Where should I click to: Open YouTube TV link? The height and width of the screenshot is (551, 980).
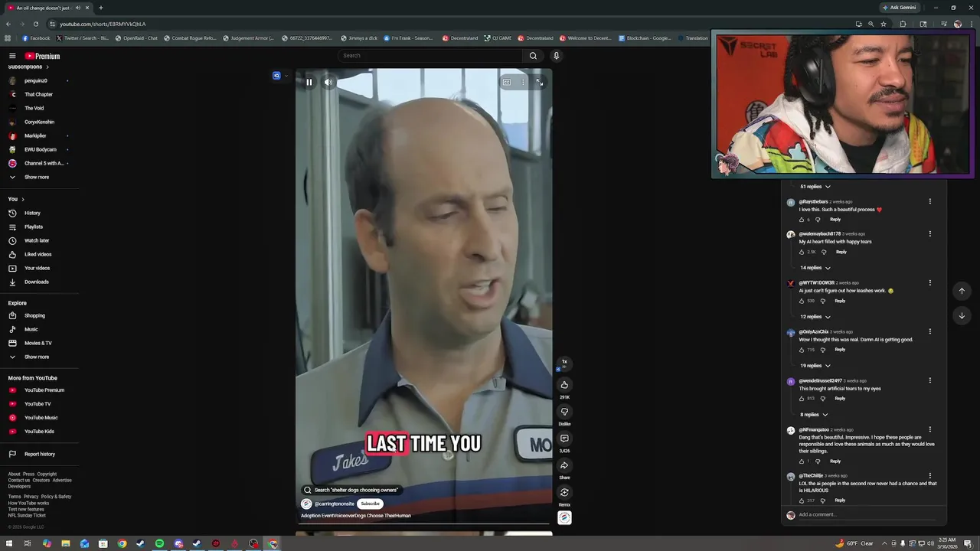38,404
